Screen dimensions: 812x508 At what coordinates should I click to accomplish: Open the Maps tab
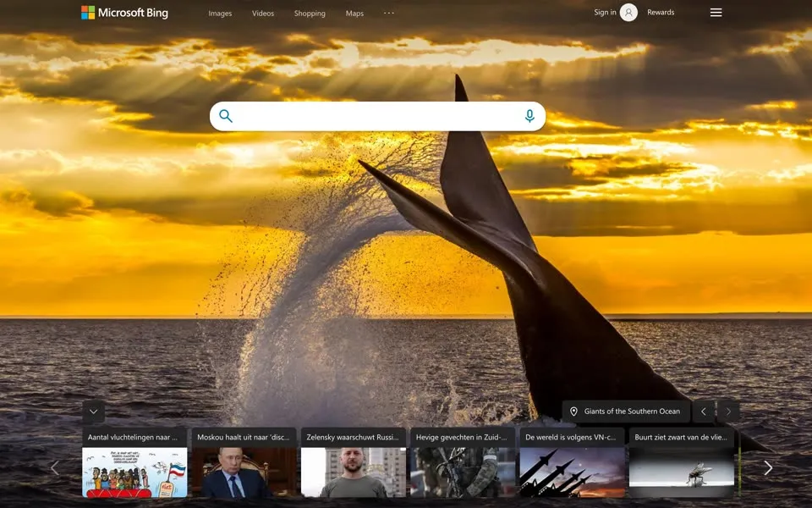(354, 14)
